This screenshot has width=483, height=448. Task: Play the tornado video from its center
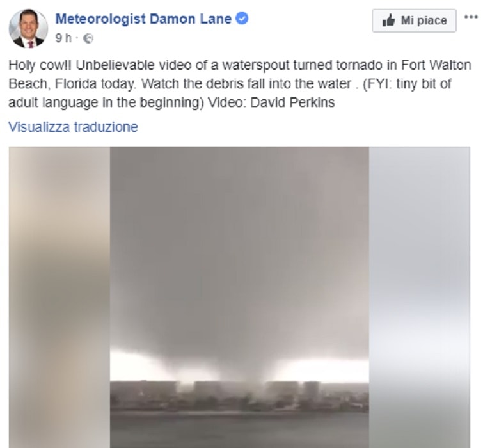click(x=239, y=297)
